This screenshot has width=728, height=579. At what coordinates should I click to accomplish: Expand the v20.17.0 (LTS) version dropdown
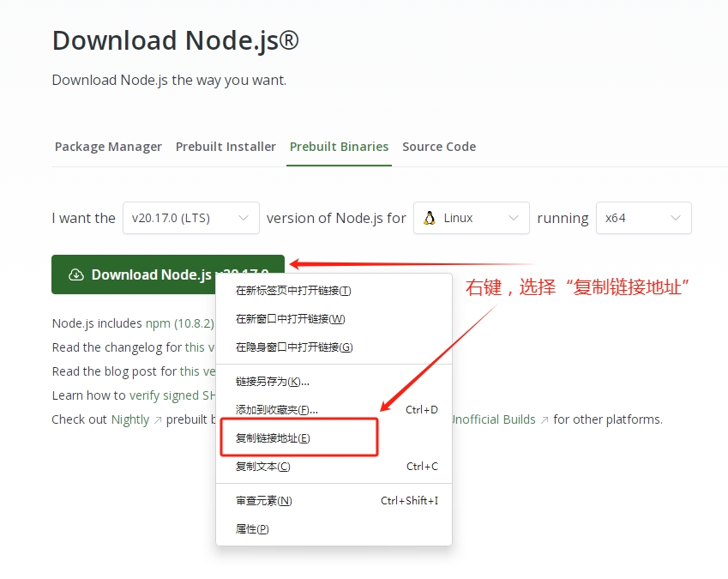point(190,218)
